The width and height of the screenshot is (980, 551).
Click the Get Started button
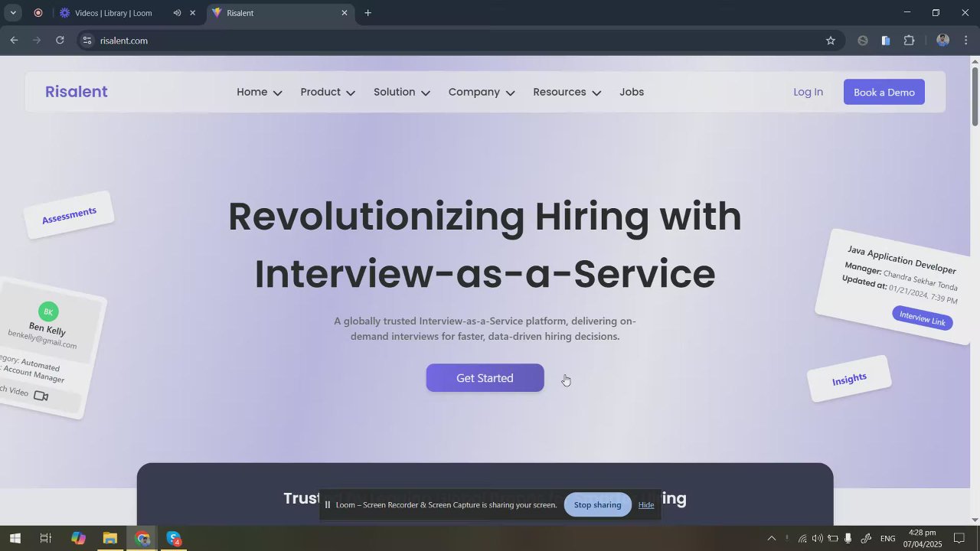coord(485,378)
